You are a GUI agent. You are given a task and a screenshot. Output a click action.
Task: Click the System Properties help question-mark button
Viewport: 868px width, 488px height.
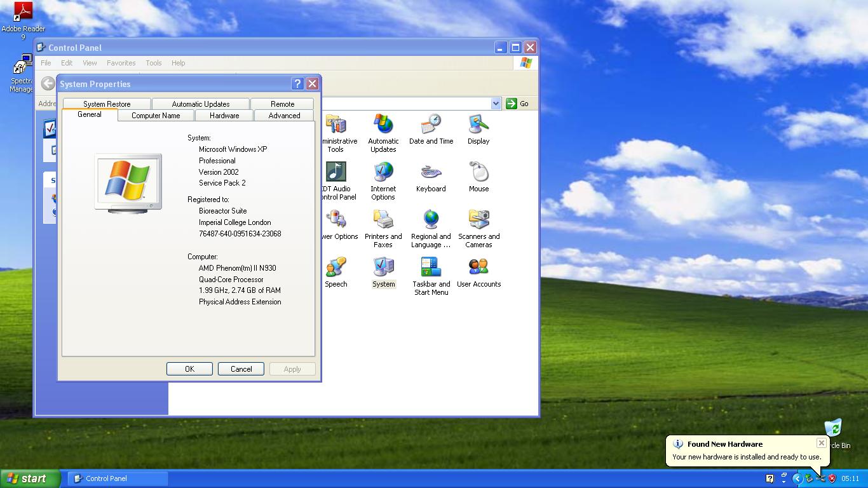click(297, 84)
